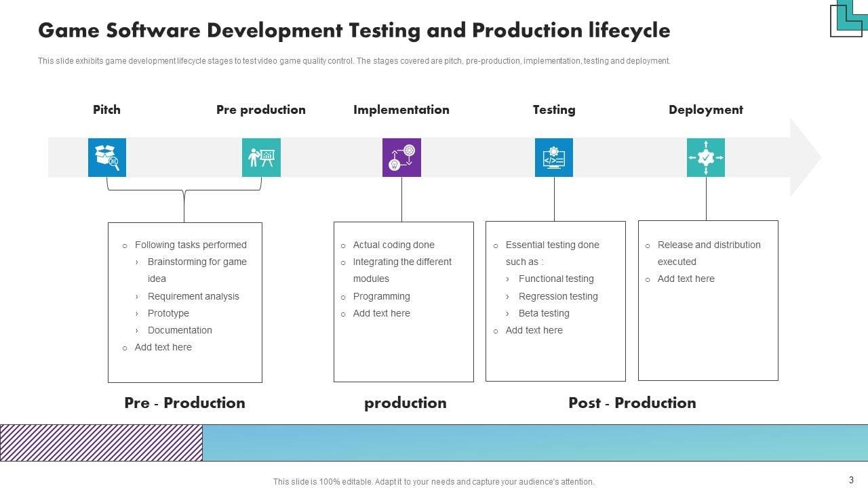Screen dimensions: 868x488
Task: Click the Pitch stage label
Action: [106, 110]
